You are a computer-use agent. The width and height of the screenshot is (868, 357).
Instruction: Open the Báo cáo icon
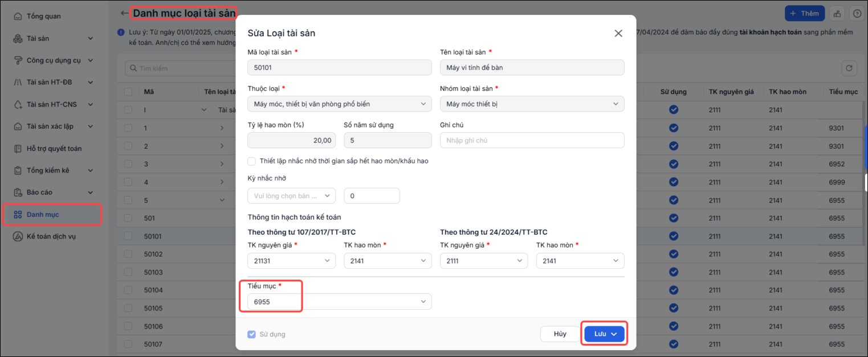click(18, 192)
